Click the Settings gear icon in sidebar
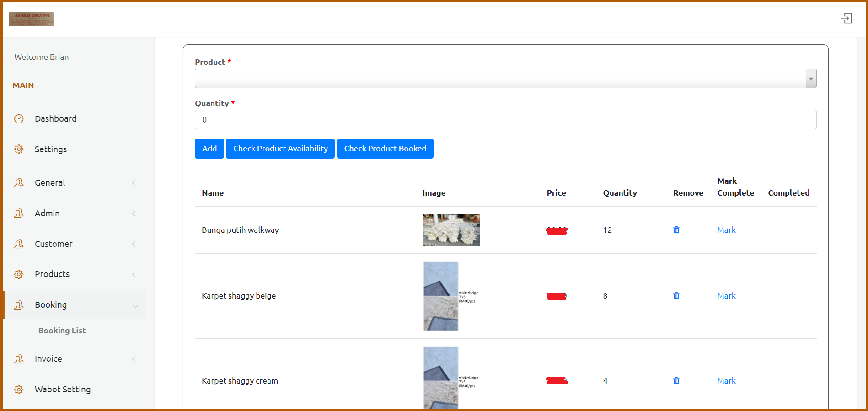Screen dimensions: 868x411 click(19, 149)
